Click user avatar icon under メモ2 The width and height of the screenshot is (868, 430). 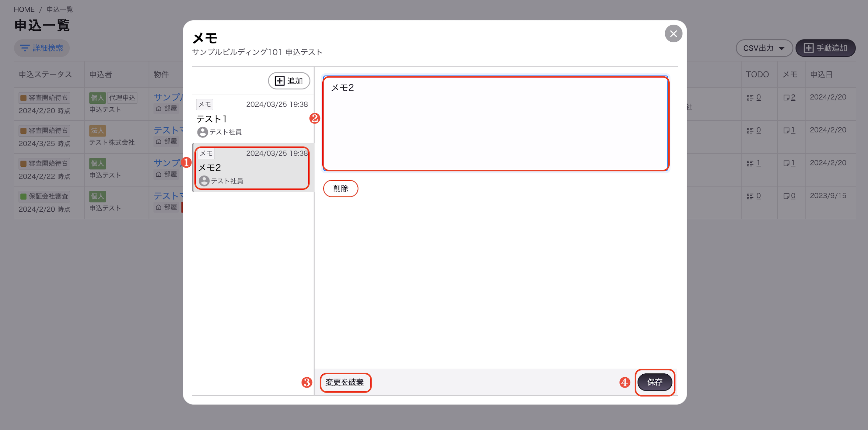pyautogui.click(x=204, y=181)
